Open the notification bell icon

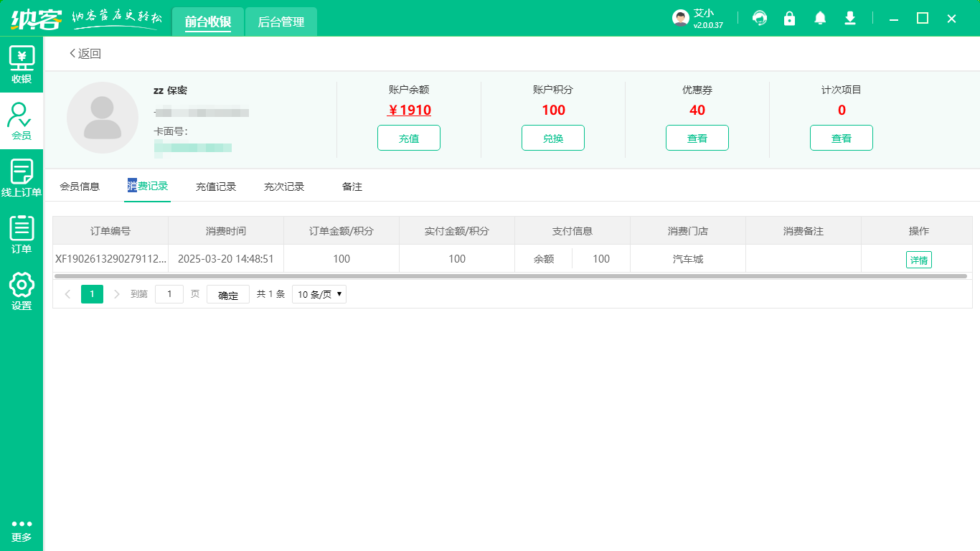click(x=820, y=18)
